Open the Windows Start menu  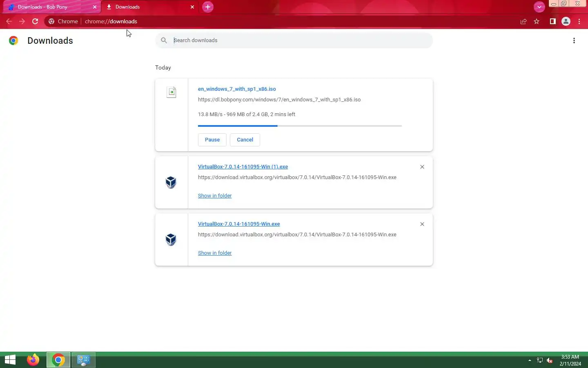click(10, 360)
